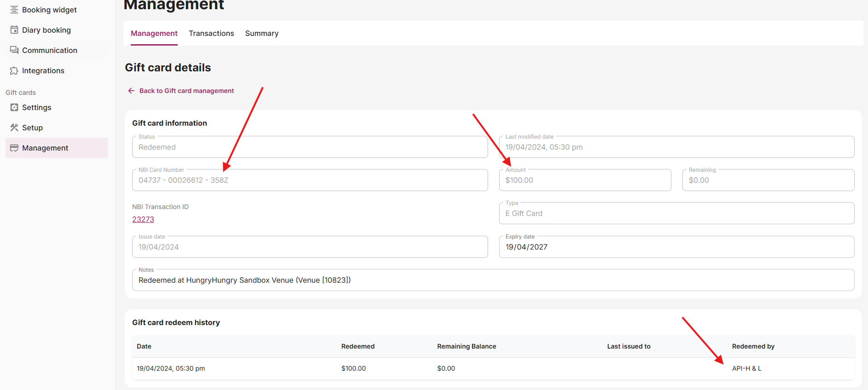Open NBI Transaction ID 23273 link

[143, 220]
